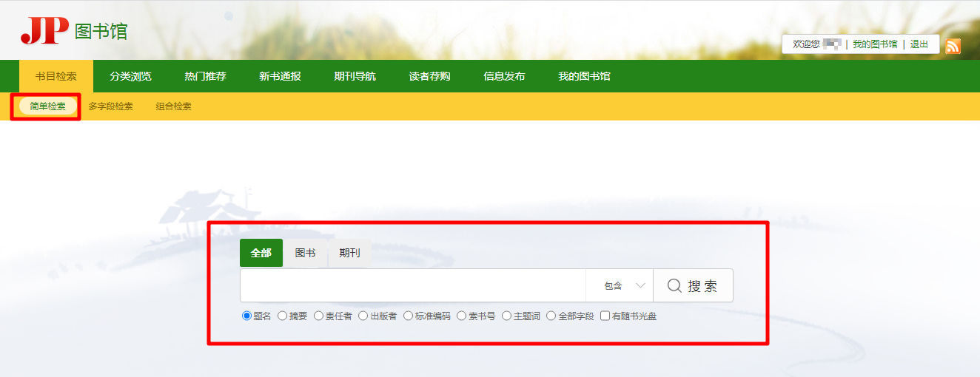Open 期刊导航 in the green menu

tap(355, 76)
